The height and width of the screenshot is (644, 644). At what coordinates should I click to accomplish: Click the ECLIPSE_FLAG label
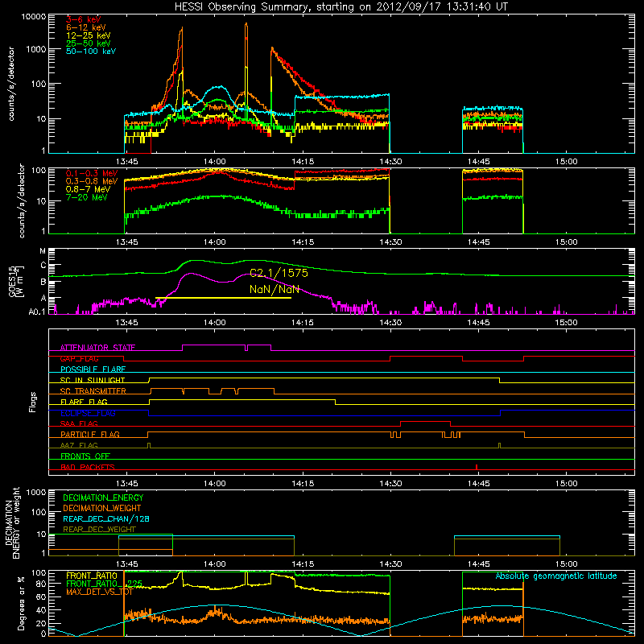(x=88, y=413)
